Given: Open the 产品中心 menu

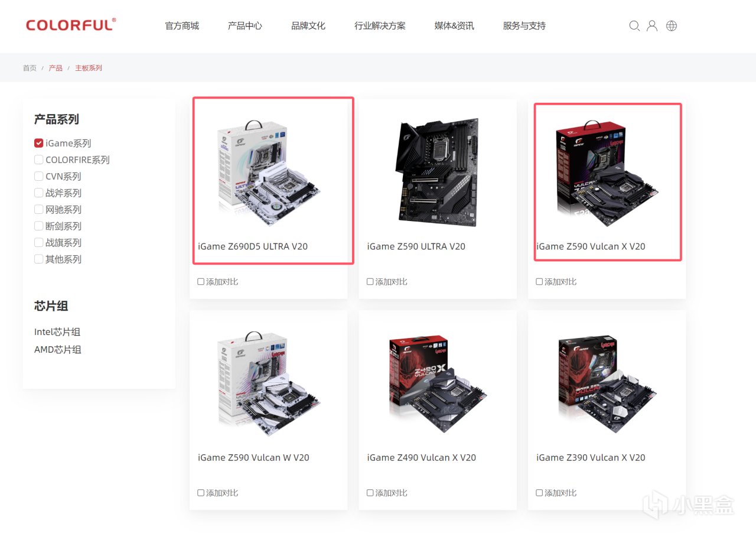Looking at the screenshot, I should pos(245,26).
